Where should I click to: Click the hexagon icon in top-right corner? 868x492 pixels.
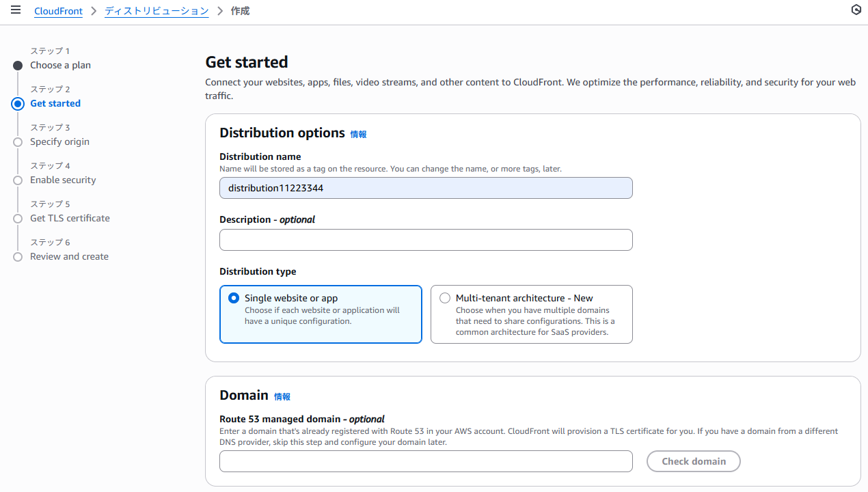click(856, 10)
